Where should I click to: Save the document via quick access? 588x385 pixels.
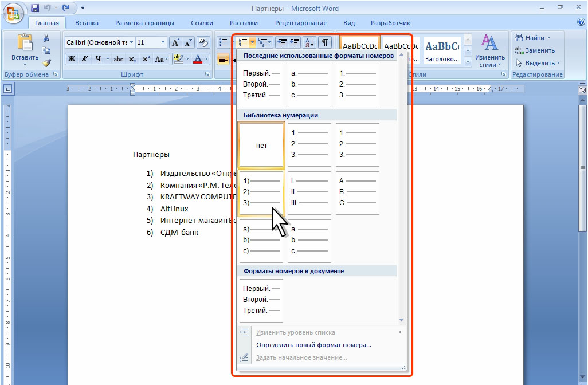[x=35, y=7]
